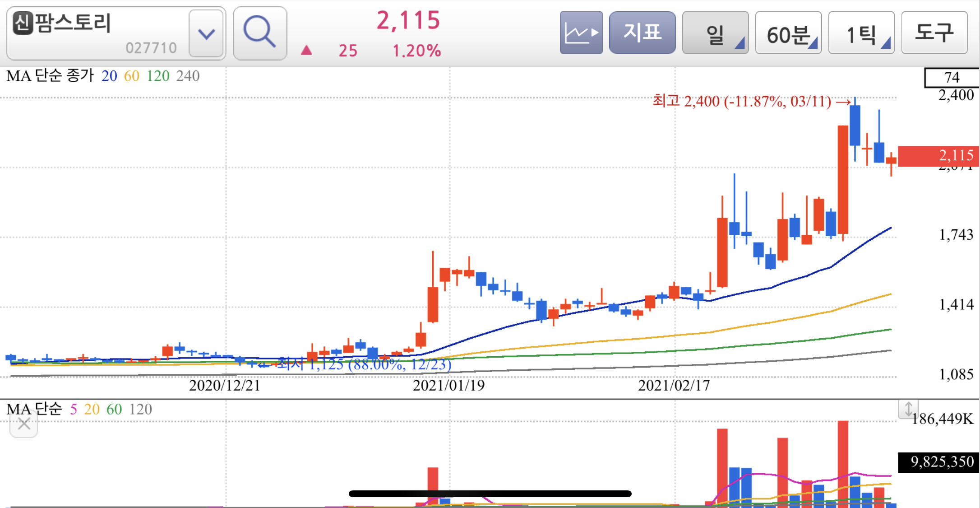Close the volume panel with X

(24, 424)
